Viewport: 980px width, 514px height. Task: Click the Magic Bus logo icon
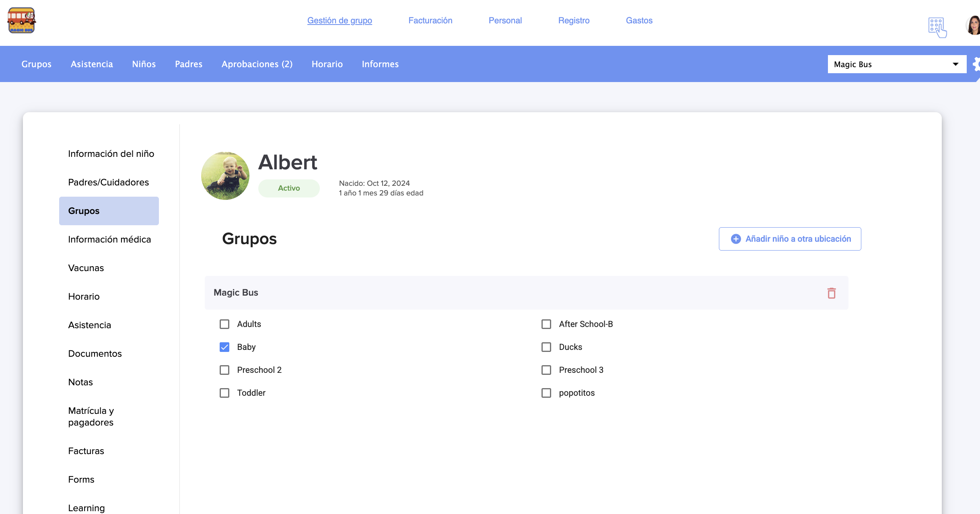pyautogui.click(x=22, y=21)
